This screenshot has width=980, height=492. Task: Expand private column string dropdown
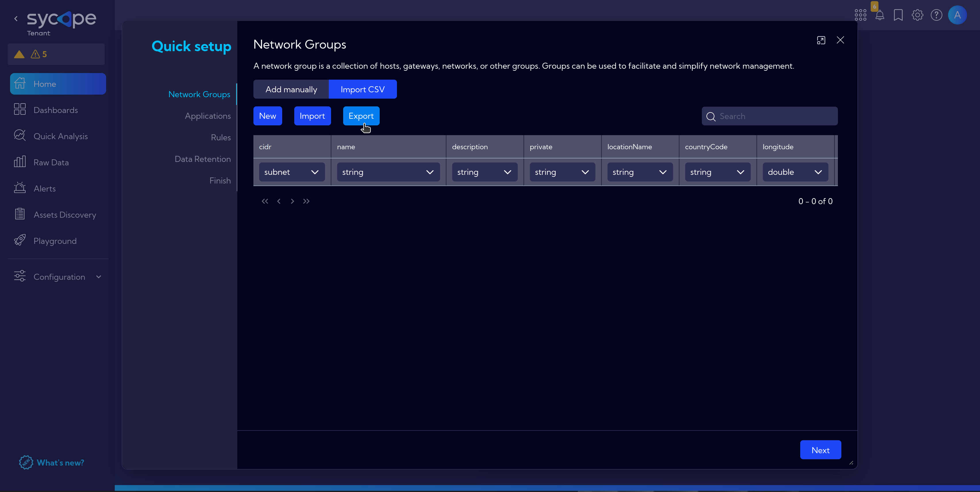(x=585, y=172)
